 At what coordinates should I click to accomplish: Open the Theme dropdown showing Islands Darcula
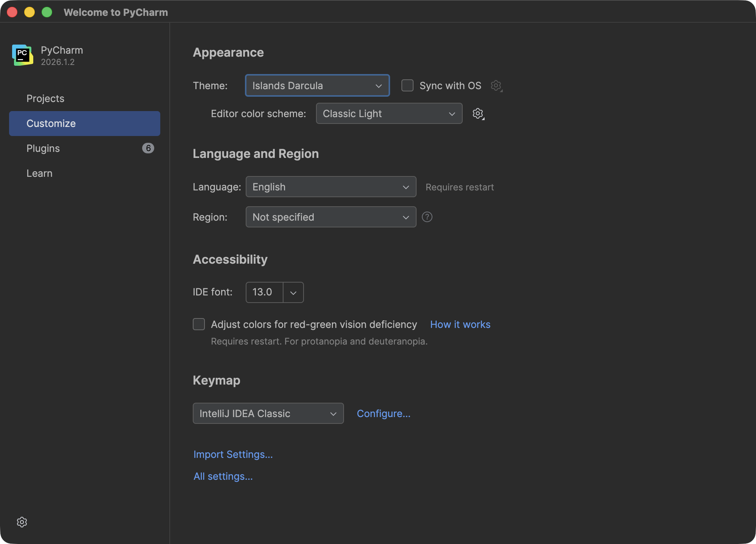coord(318,85)
